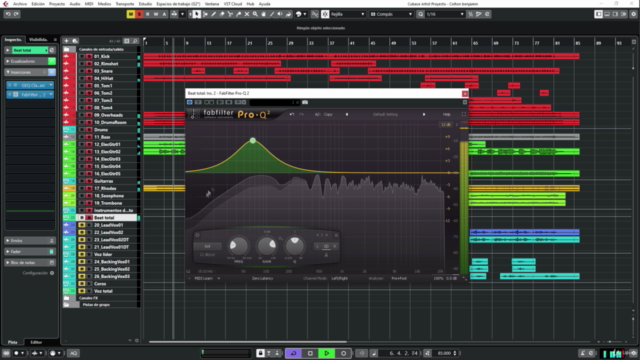The height and width of the screenshot is (360, 640).
Task: Toggle the EQ band power button
Action: click(197, 235)
